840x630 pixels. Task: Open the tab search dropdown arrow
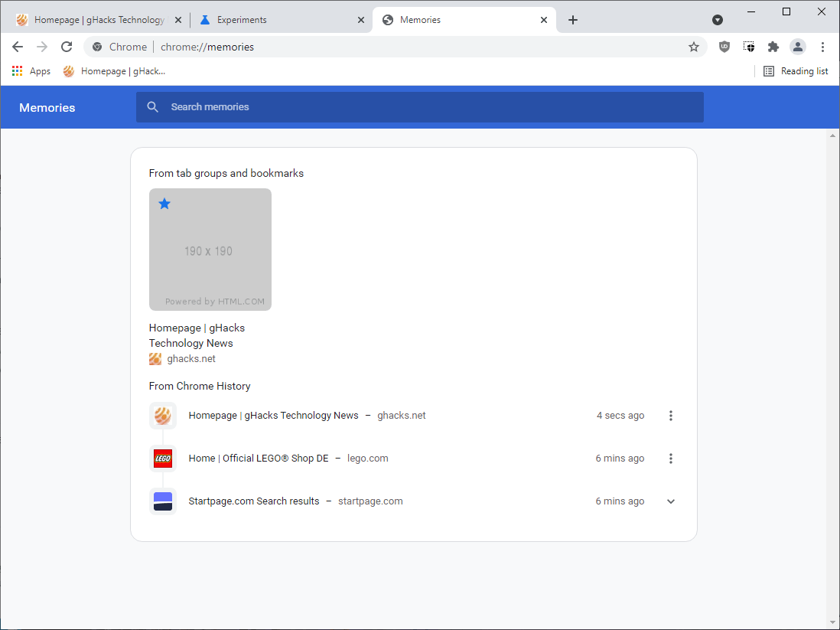pyautogui.click(x=718, y=20)
